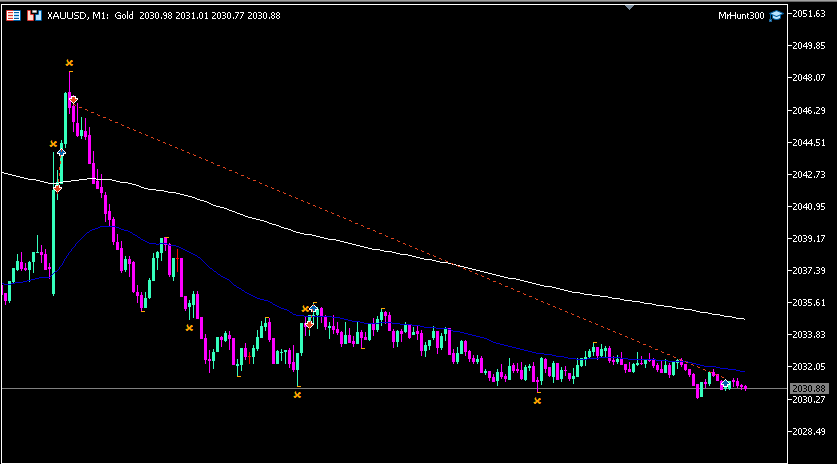The width and height of the screenshot is (837, 464).
Task: Click the orange X marker left of the blue buy arrow
Action: coord(53,144)
